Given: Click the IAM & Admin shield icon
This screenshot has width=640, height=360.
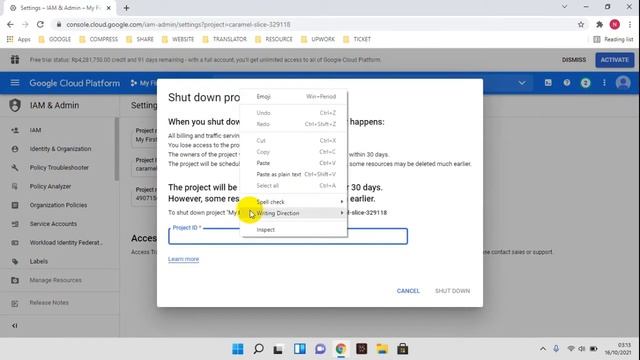Looking at the screenshot, I should 15,105.
